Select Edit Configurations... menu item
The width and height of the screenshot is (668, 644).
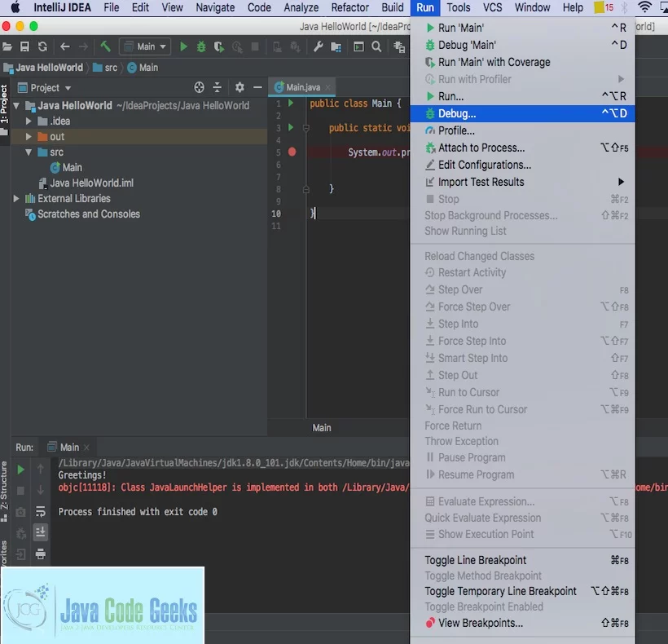[x=522, y=165]
